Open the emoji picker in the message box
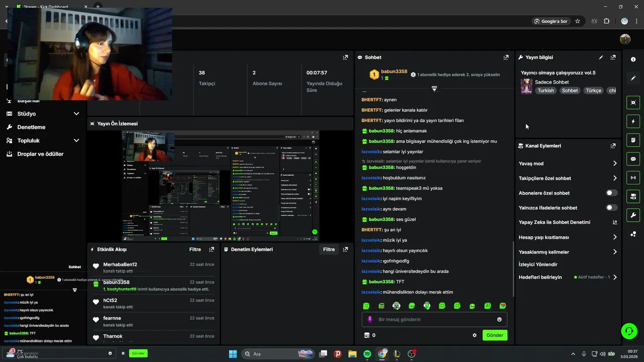 [x=499, y=319]
